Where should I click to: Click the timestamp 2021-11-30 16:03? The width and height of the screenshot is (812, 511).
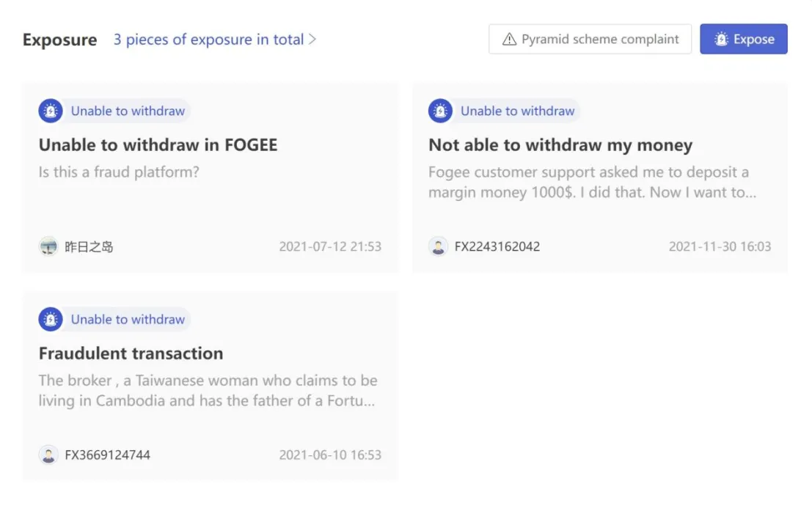tap(720, 246)
